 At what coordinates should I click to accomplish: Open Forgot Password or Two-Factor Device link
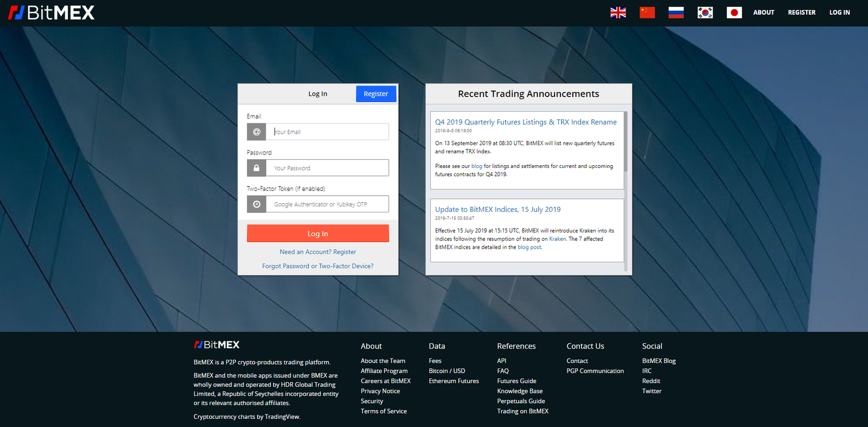point(318,266)
